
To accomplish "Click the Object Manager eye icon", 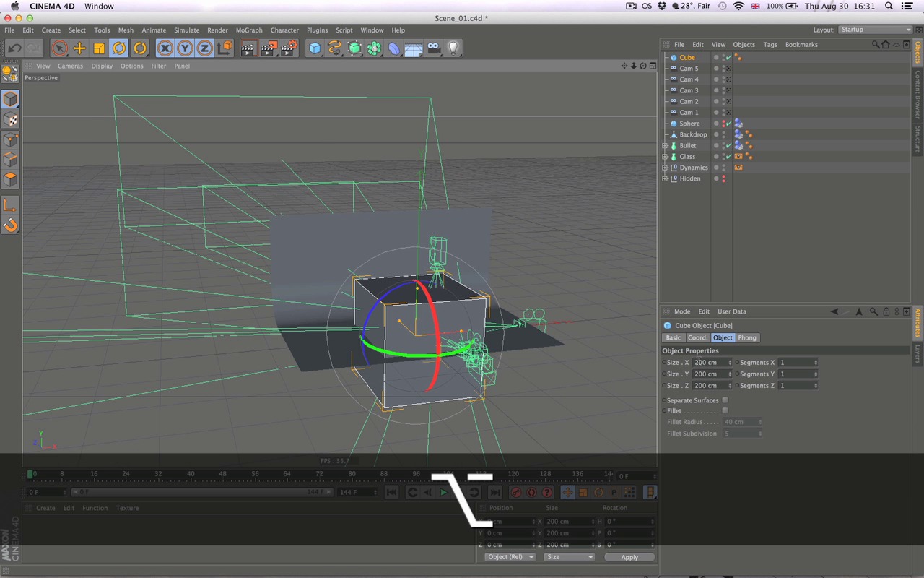I will pos(896,45).
